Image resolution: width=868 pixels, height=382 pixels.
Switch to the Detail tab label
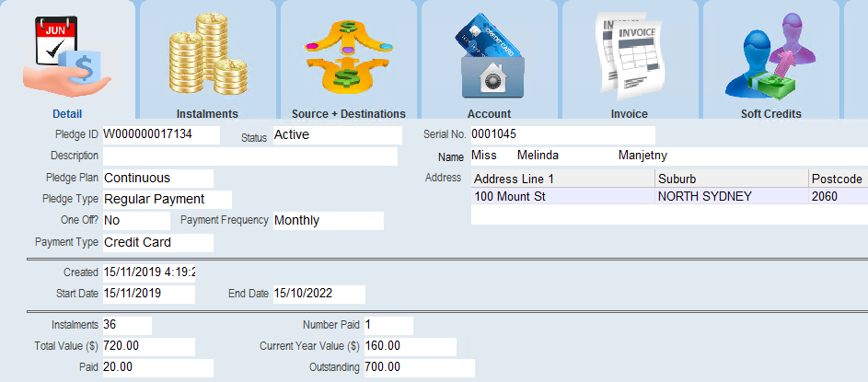pos(67,114)
